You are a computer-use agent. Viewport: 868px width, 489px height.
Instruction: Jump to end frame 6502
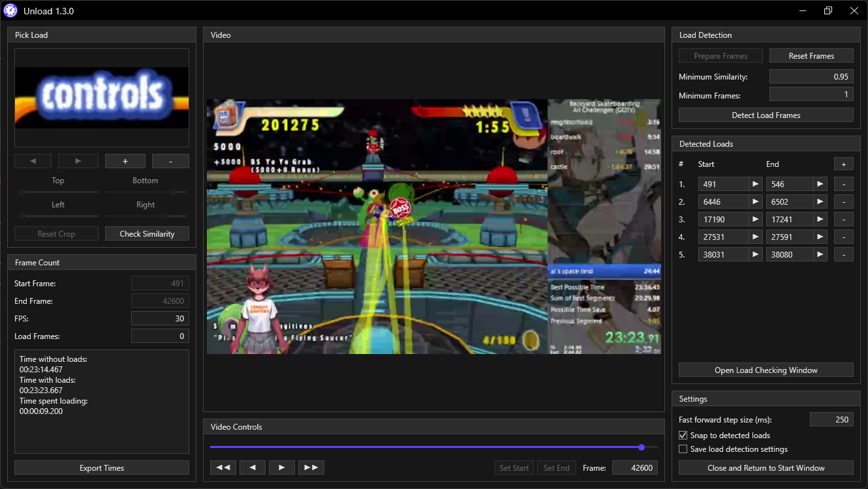[820, 202]
